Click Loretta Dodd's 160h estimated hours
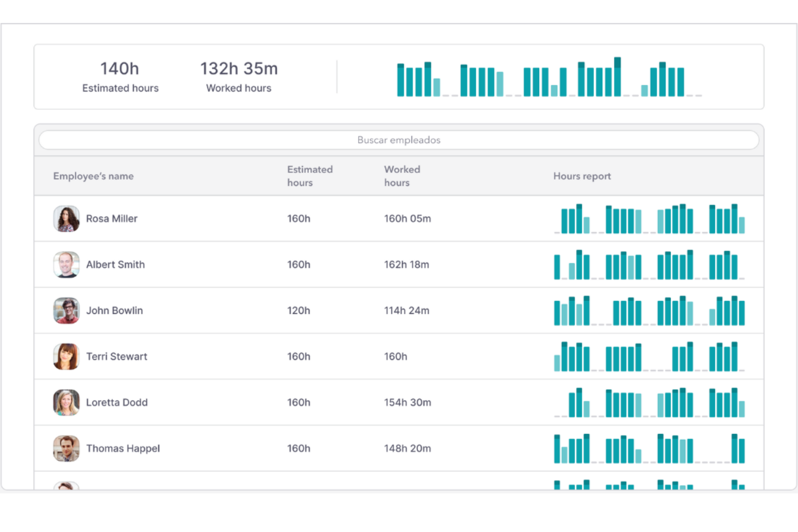 pyautogui.click(x=299, y=403)
